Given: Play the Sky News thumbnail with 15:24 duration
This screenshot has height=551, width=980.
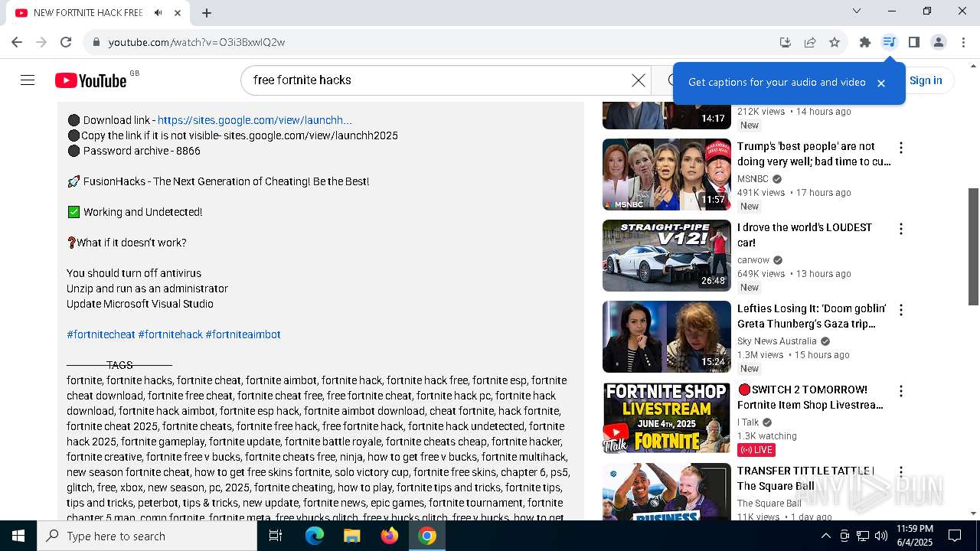Looking at the screenshot, I should point(667,337).
